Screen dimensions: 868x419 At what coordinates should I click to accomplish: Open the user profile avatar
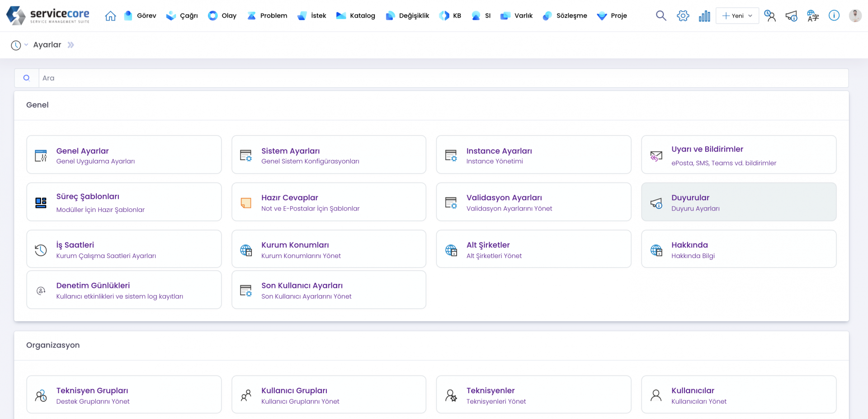point(855,16)
